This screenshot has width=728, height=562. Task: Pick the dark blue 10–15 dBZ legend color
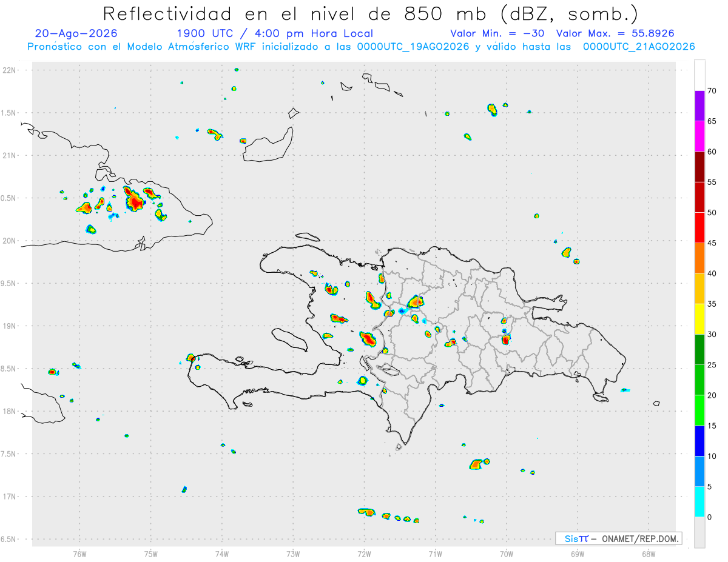699,441
